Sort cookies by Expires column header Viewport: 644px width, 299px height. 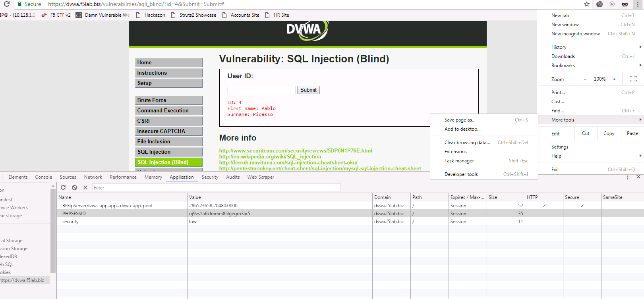tap(468, 197)
